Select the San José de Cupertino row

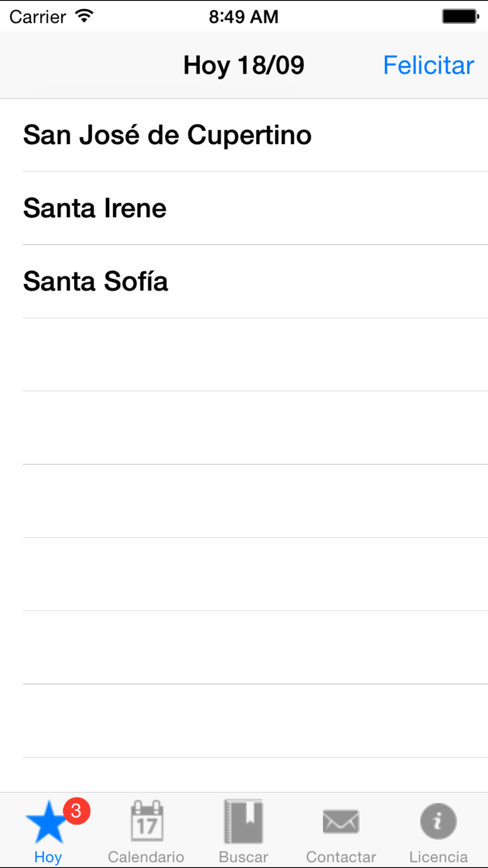(244, 135)
